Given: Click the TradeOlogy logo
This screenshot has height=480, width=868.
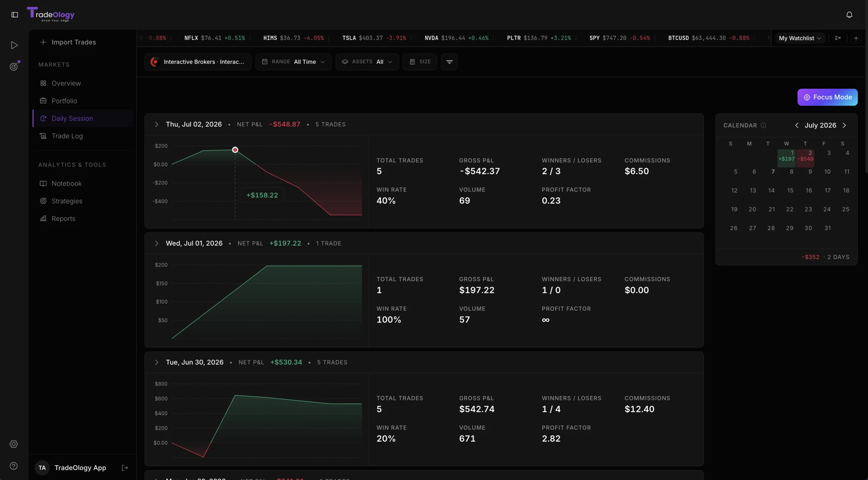Looking at the screenshot, I should tap(51, 14).
